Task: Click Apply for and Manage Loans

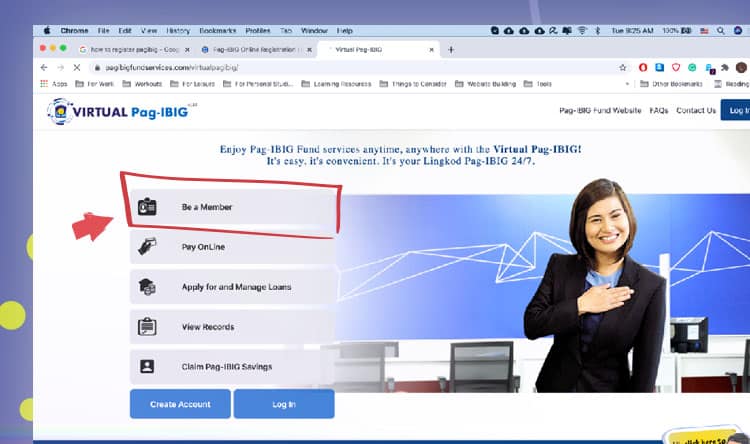Action: [232, 287]
